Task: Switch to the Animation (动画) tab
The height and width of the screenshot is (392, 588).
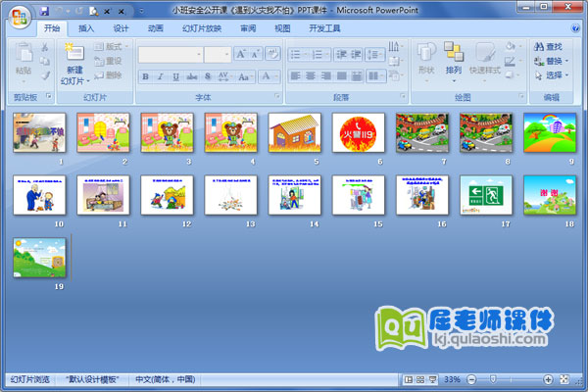Action: click(x=155, y=29)
